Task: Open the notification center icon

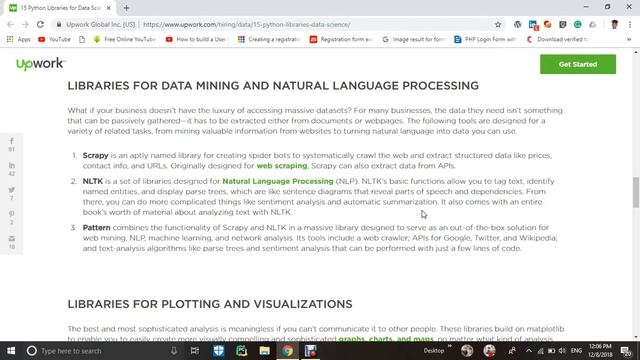Action: [x=626, y=351]
